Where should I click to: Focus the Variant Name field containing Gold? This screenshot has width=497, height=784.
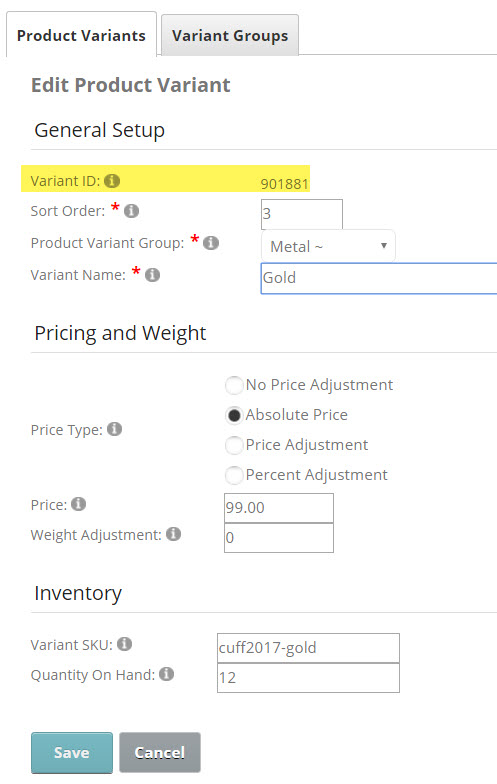click(378, 278)
